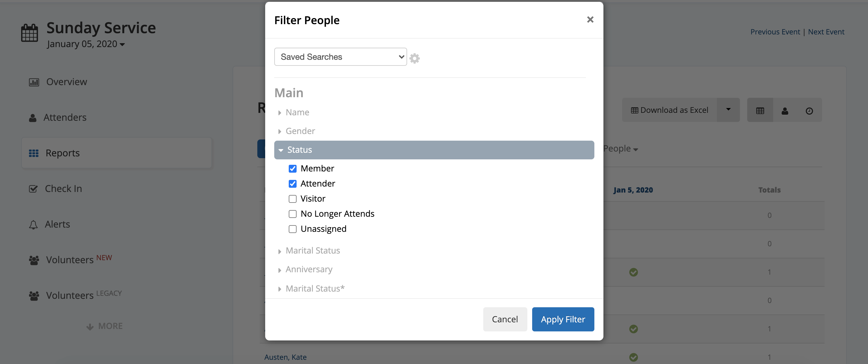Check the Unassigned status checkbox

(x=292, y=229)
